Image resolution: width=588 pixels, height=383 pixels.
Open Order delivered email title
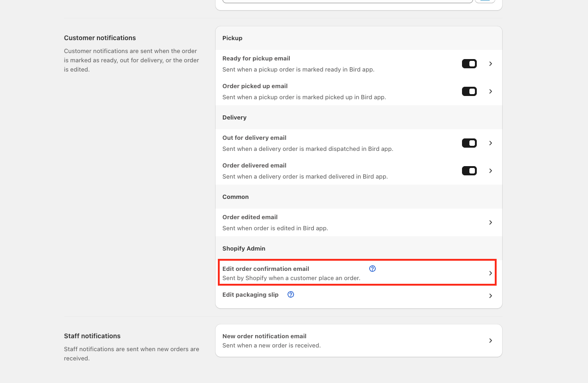(254, 166)
